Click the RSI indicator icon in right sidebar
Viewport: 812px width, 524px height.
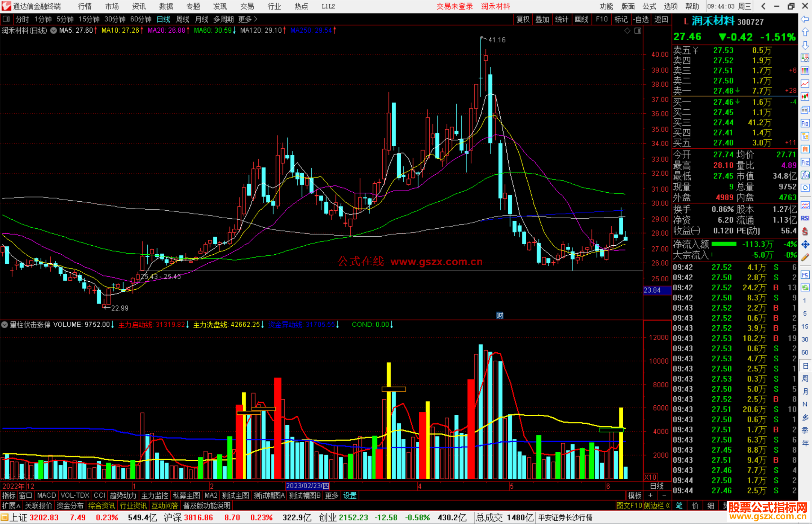(805, 218)
